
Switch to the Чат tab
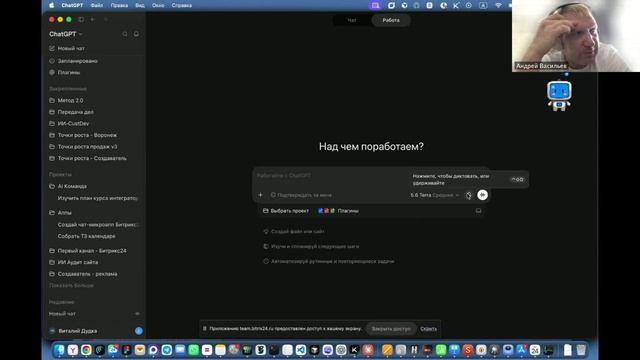tap(352, 20)
